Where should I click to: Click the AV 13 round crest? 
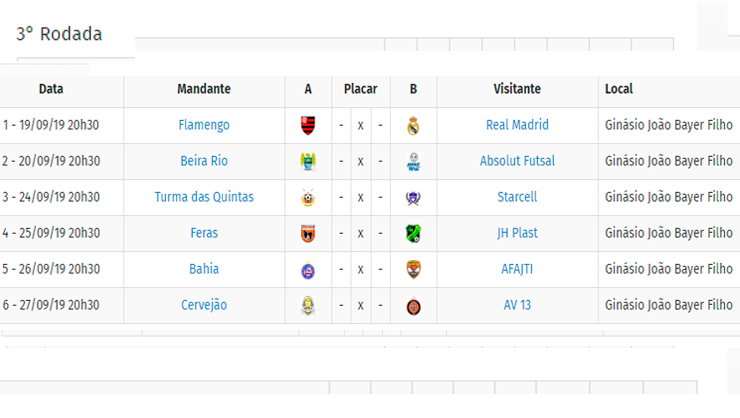(413, 307)
